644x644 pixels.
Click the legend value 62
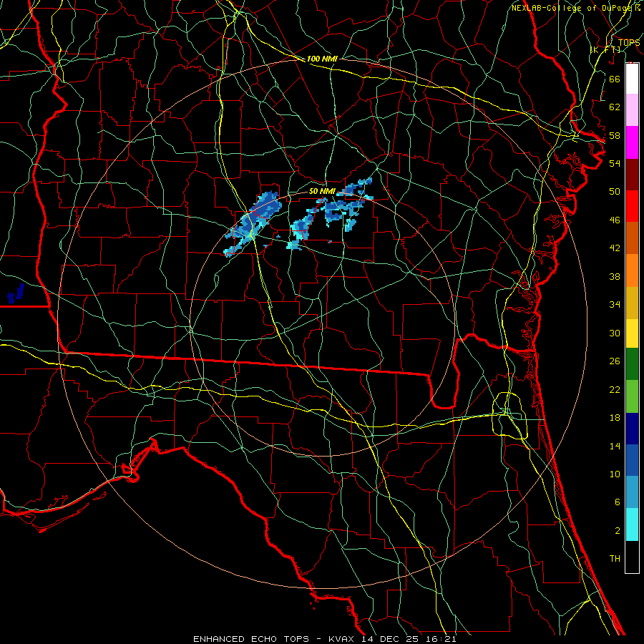tap(615, 107)
